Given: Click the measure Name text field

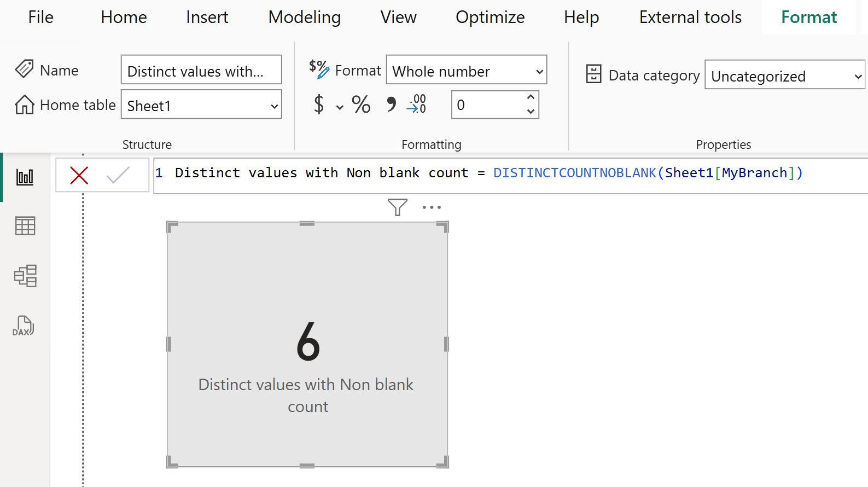Looking at the screenshot, I should (x=201, y=71).
